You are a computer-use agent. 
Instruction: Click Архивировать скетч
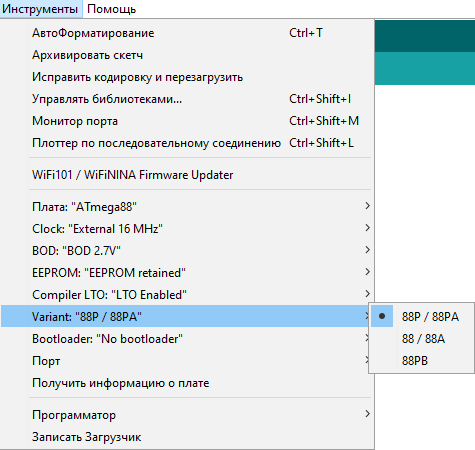pos(187,55)
